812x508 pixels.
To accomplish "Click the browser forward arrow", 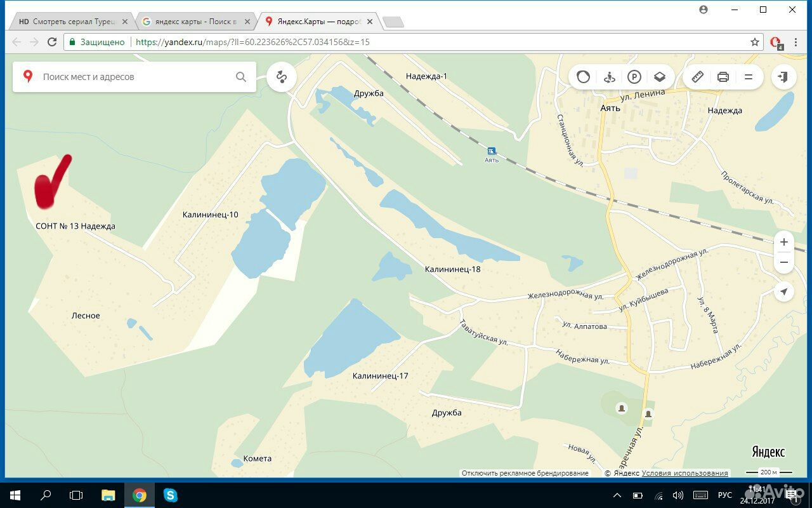I will point(34,42).
